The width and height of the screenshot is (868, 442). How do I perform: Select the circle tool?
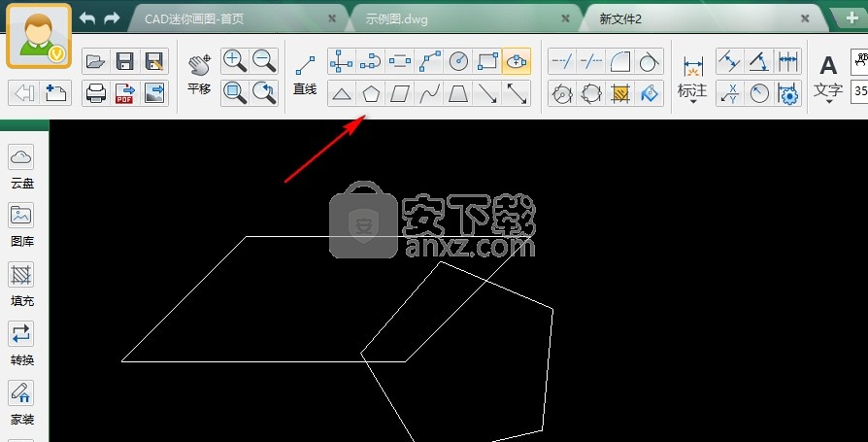point(458,61)
